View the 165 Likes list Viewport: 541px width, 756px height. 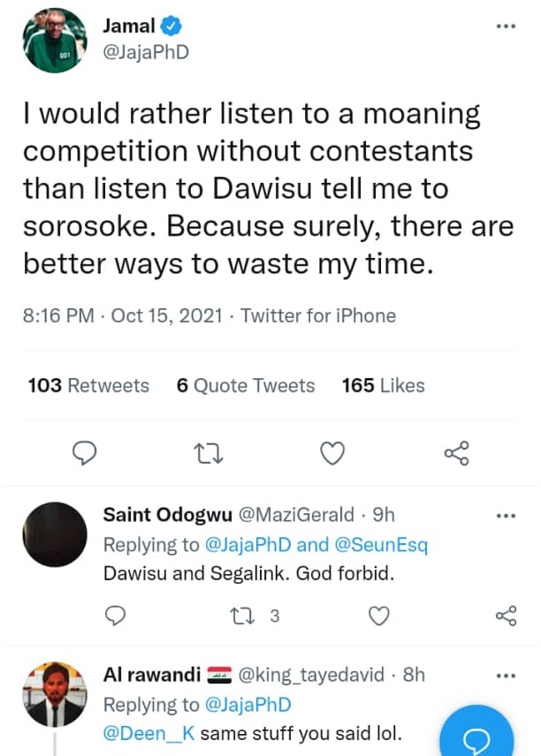point(383,386)
